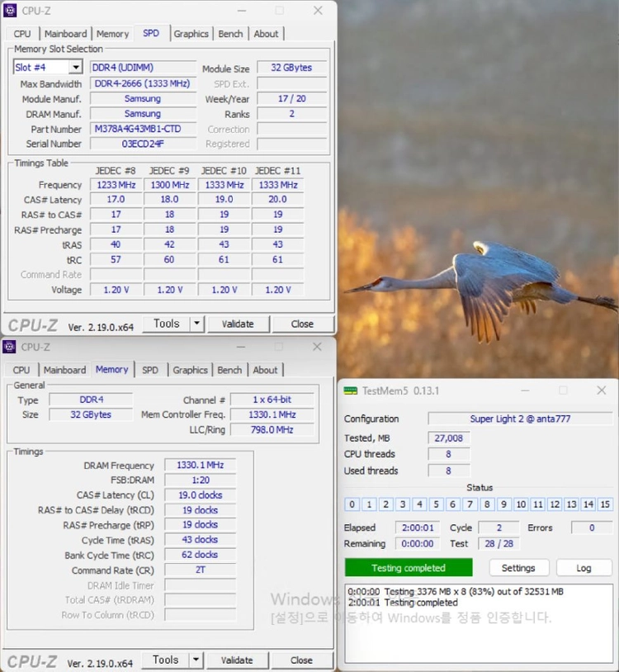The width and height of the screenshot is (619, 672).
Task: Click the DRAM Frequency 1330.1 MHz value
Action: pos(200,465)
